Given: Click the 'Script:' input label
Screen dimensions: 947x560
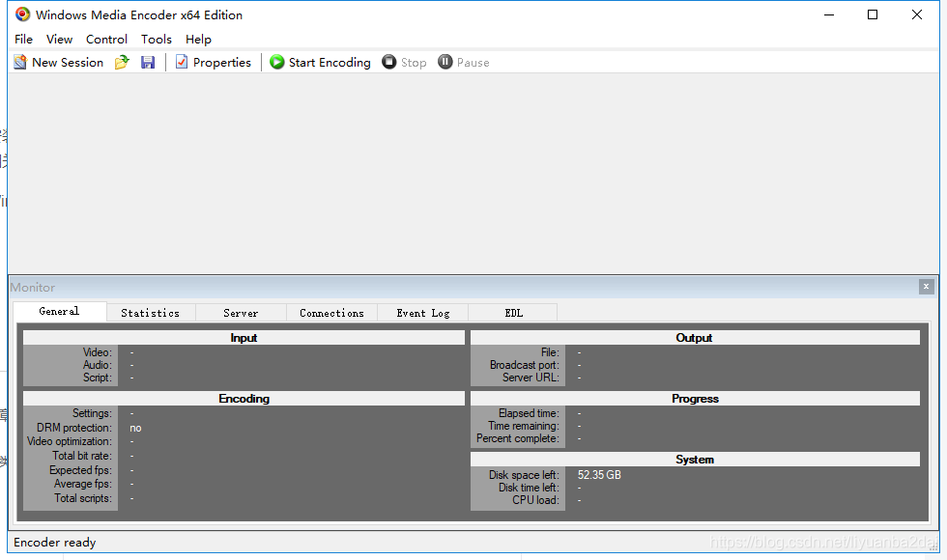Looking at the screenshot, I should [98, 378].
